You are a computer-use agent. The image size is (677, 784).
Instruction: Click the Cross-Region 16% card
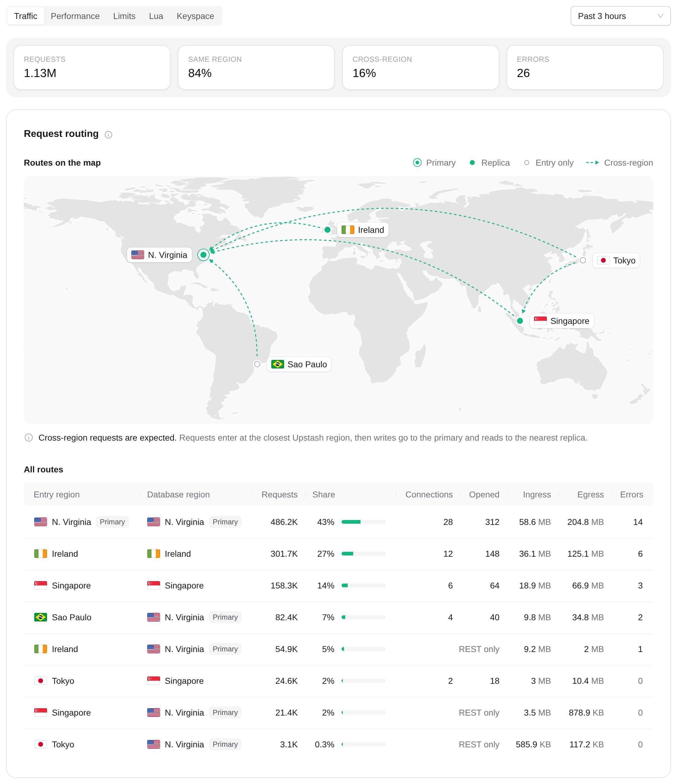tap(420, 67)
